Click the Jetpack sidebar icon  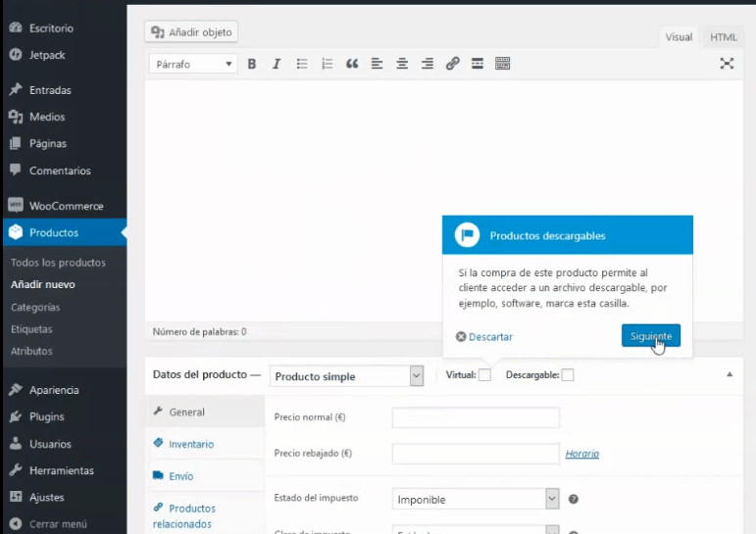16,55
